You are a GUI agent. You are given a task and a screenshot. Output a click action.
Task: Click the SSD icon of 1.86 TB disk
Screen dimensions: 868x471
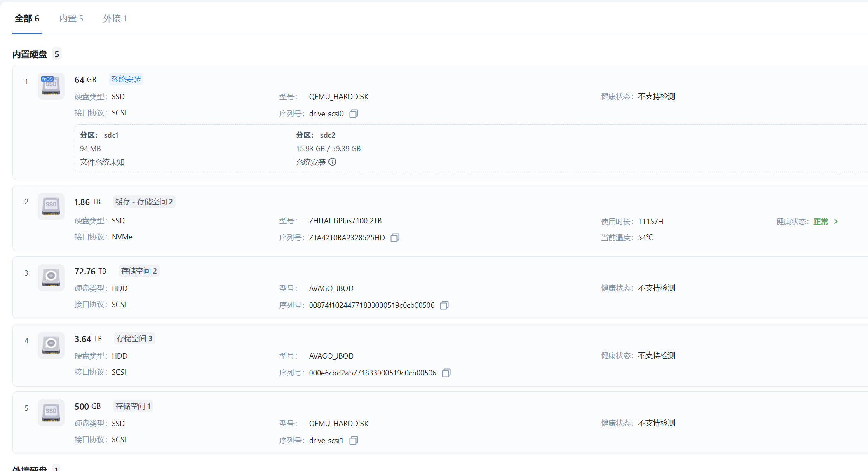pos(51,206)
